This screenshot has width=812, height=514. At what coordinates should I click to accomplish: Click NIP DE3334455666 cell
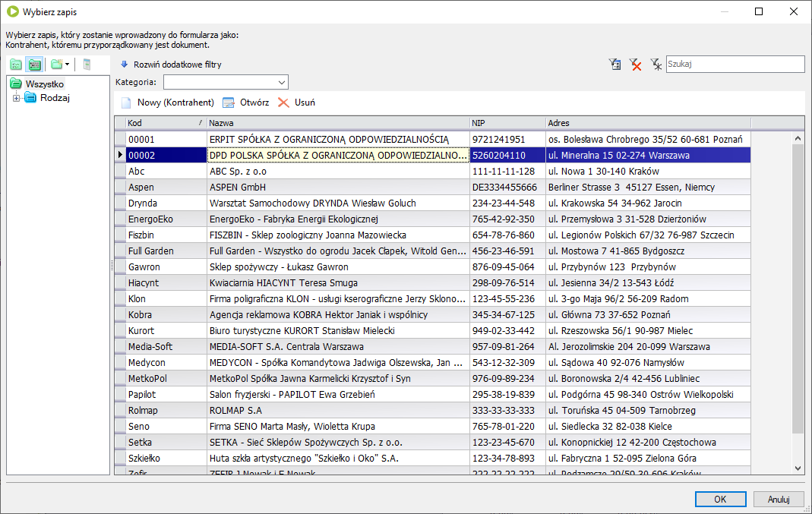pyautogui.click(x=507, y=188)
